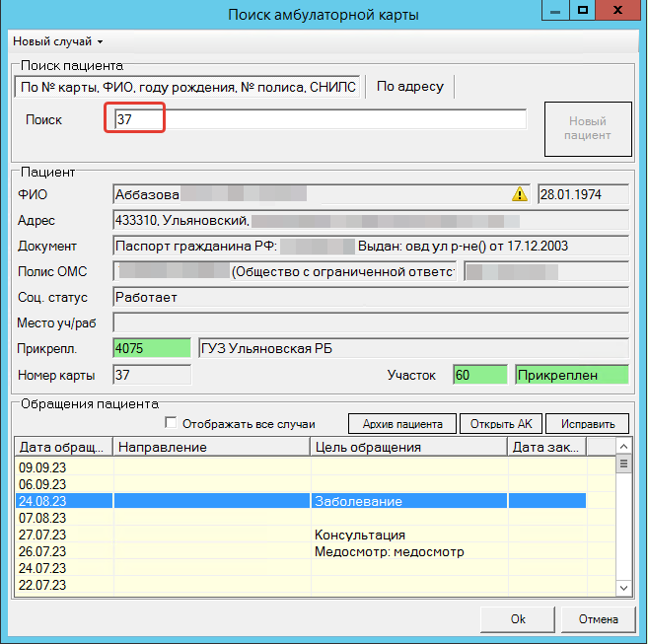Select the По № карты, ФИО search tab
The image size is (648, 644).
(188, 87)
